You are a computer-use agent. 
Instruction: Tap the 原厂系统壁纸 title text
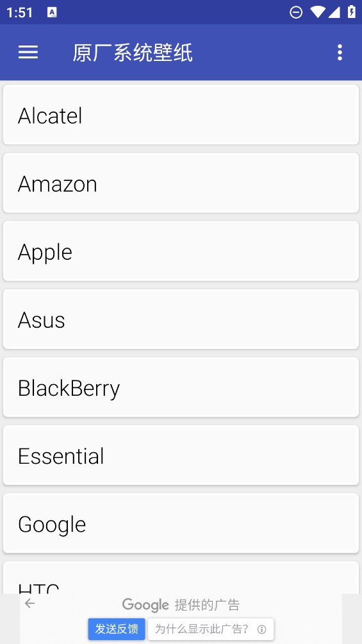(133, 53)
